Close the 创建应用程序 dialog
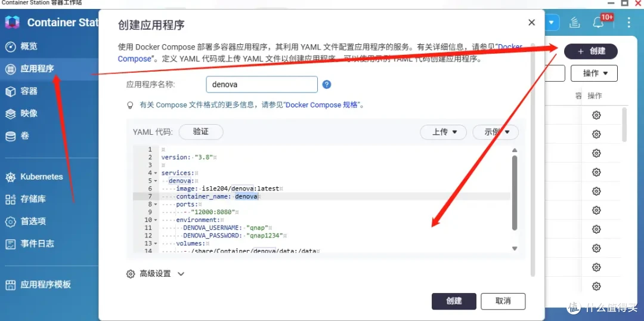 click(531, 23)
